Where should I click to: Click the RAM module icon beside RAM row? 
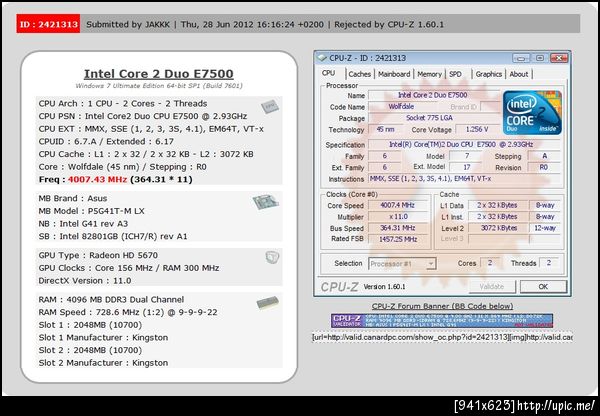pos(267,303)
